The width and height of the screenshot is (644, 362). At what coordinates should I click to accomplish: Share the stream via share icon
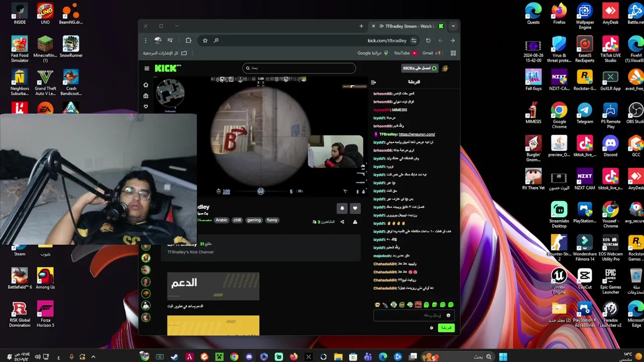pos(342,222)
